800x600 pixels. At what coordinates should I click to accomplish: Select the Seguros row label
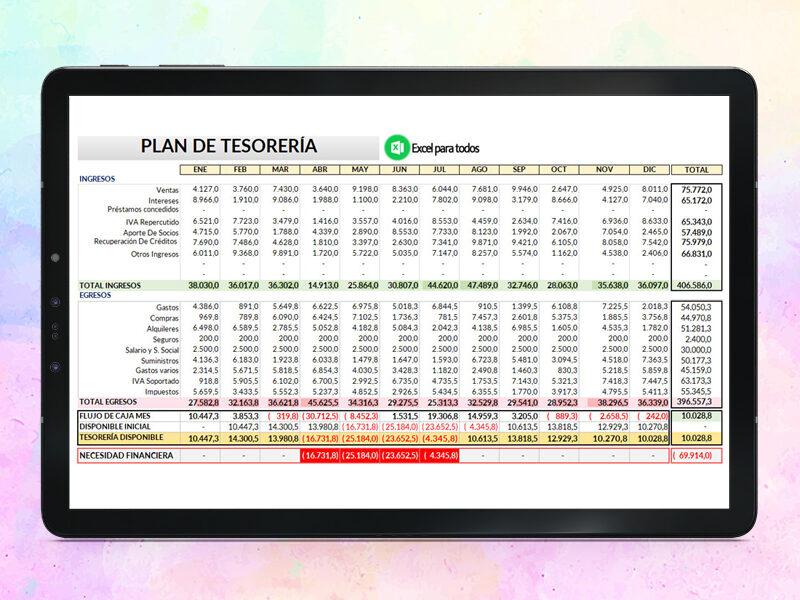click(x=166, y=339)
